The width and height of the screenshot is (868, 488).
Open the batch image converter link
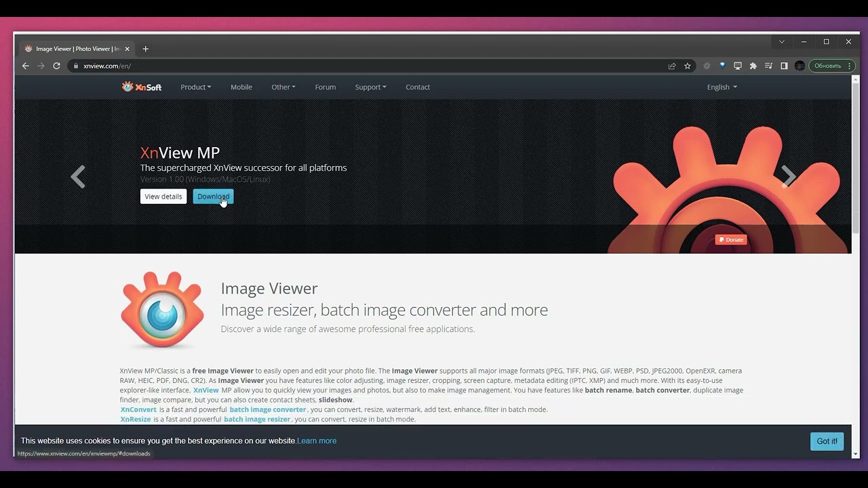coord(268,409)
